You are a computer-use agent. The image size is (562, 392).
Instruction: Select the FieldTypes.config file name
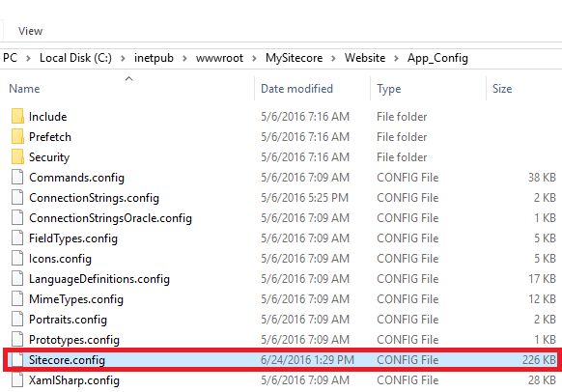(73, 238)
